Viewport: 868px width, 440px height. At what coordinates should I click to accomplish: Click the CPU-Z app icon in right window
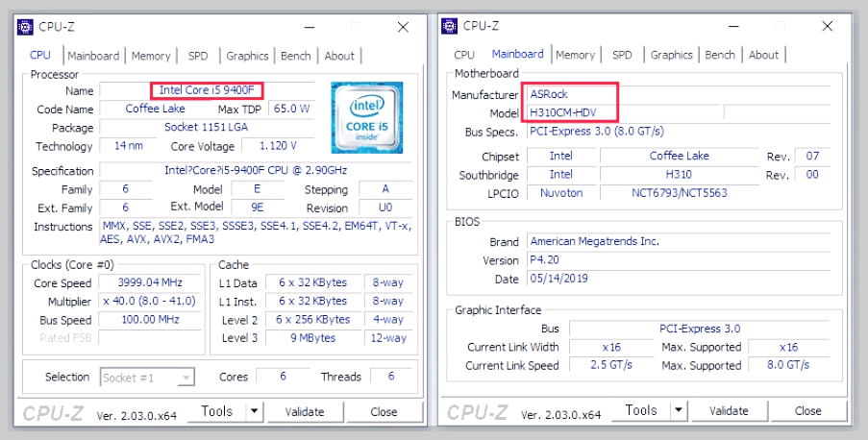[450, 26]
